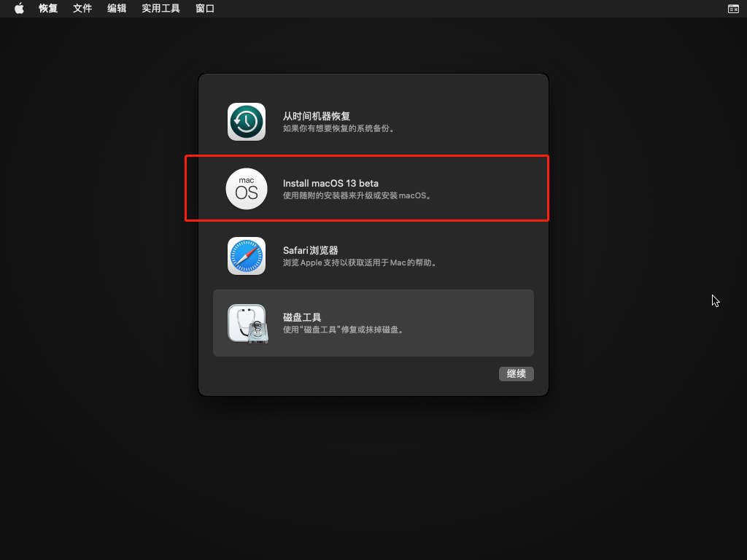The width and height of the screenshot is (747, 560).
Task: Choose 从时间机器恢复 title text
Action: [x=317, y=116]
